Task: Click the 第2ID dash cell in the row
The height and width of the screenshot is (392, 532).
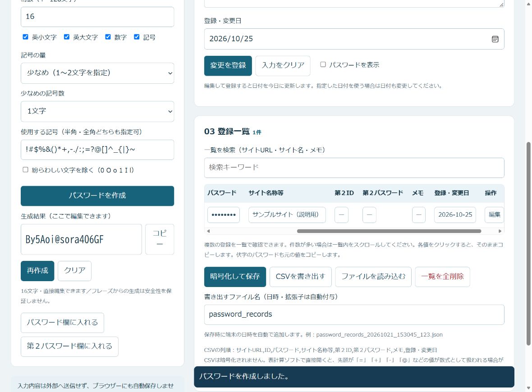Action: coord(341,214)
